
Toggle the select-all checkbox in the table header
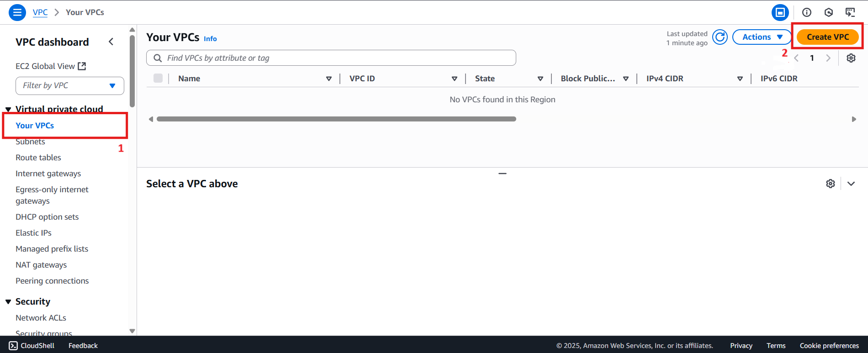click(x=158, y=78)
